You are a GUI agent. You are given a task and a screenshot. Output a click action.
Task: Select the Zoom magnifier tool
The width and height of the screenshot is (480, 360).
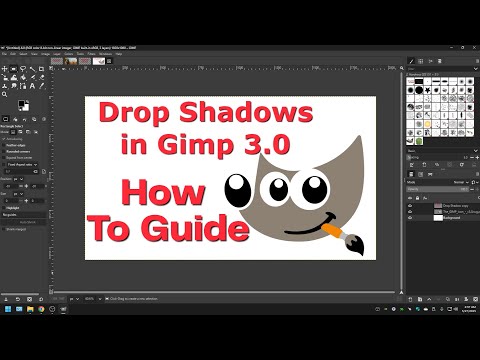[5, 95]
